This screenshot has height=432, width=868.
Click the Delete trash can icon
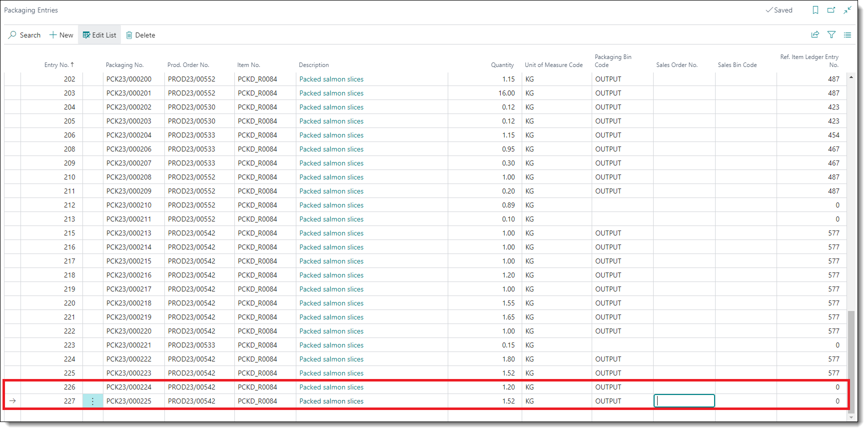click(129, 35)
